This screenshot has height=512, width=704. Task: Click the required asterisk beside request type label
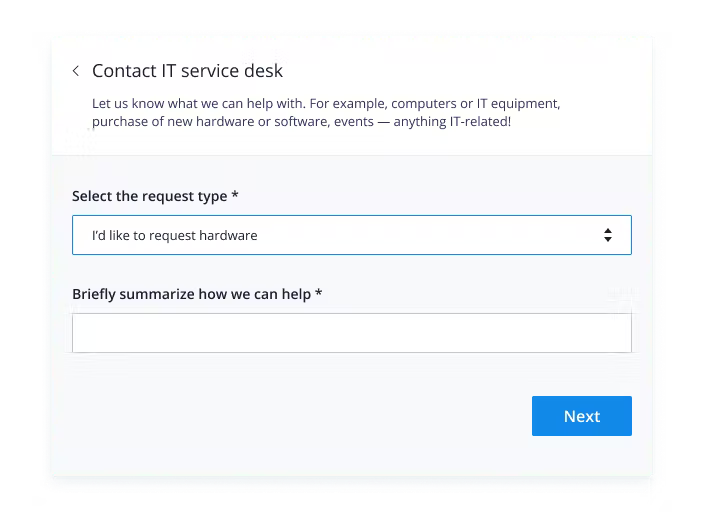point(235,196)
